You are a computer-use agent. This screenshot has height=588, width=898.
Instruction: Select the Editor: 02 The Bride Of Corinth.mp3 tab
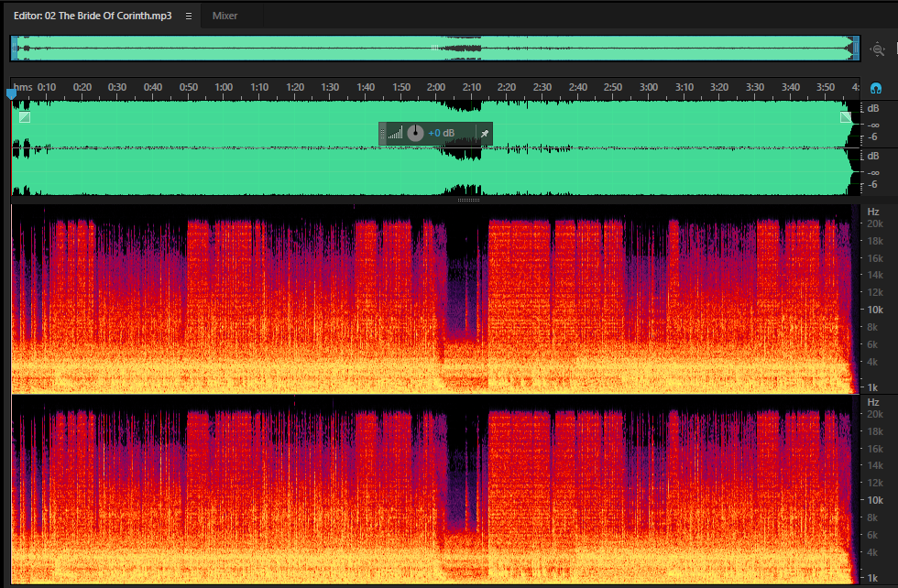click(x=93, y=16)
